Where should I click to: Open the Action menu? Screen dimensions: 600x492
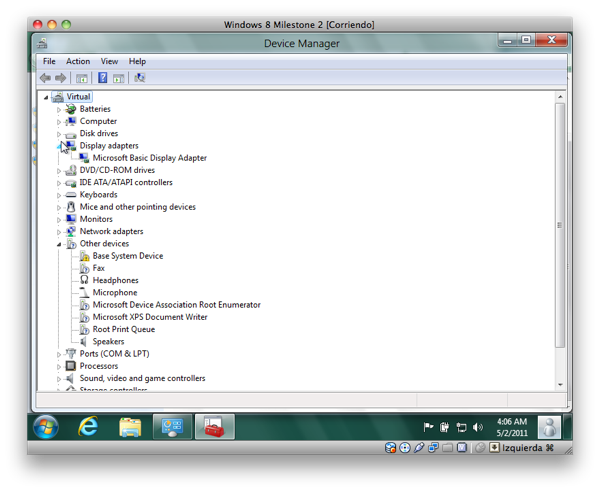coord(78,61)
